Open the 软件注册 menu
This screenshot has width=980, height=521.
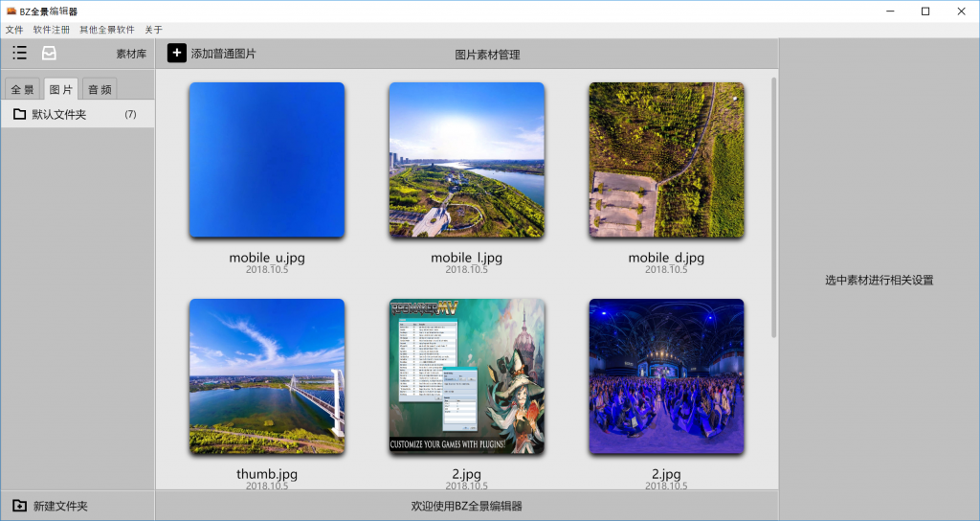click(51, 30)
